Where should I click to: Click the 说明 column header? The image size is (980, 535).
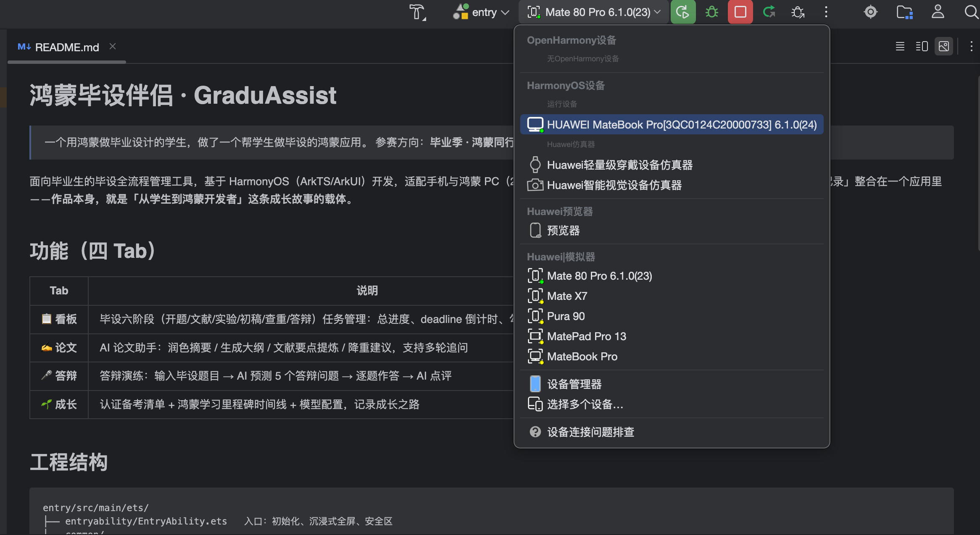(367, 291)
